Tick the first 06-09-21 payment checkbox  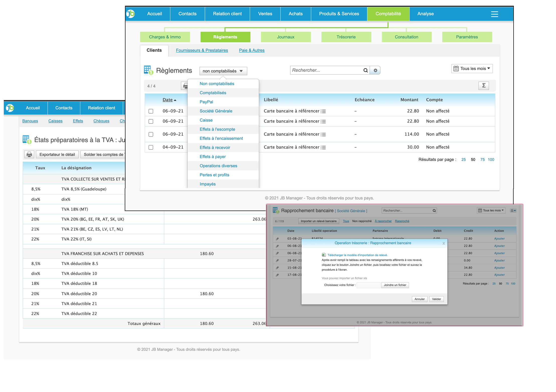151,111
